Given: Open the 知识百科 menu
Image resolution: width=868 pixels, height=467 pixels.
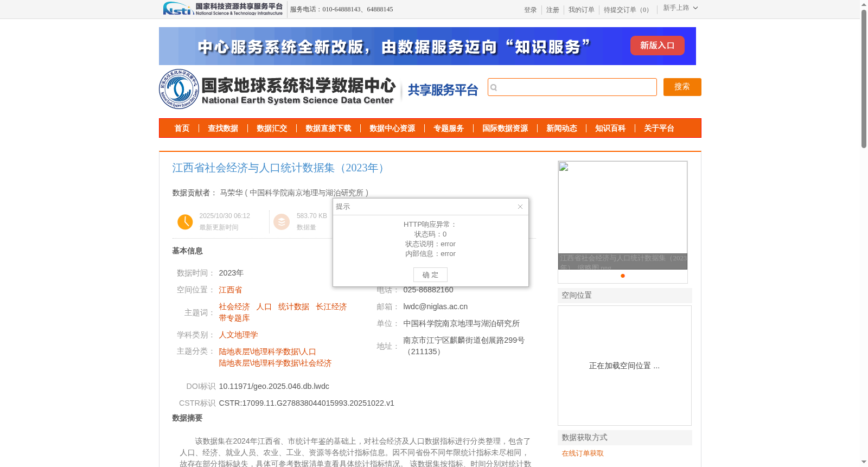Looking at the screenshot, I should [x=610, y=129].
